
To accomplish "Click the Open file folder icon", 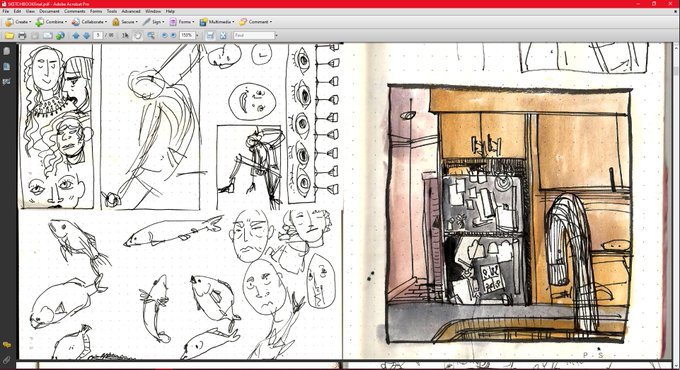I will tap(9, 36).
